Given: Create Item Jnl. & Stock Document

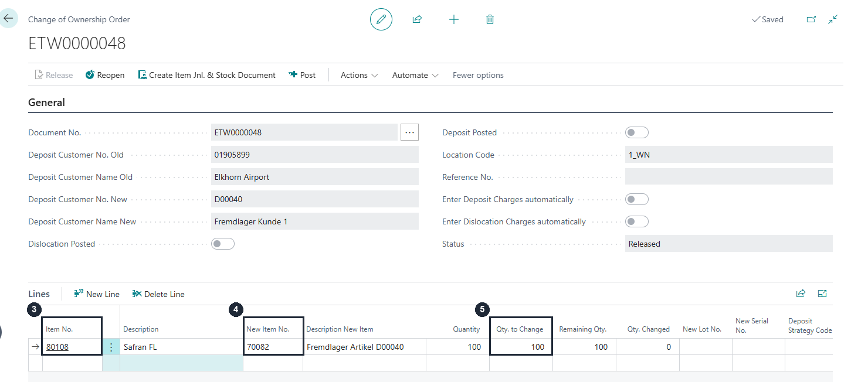Looking at the screenshot, I should pos(207,75).
